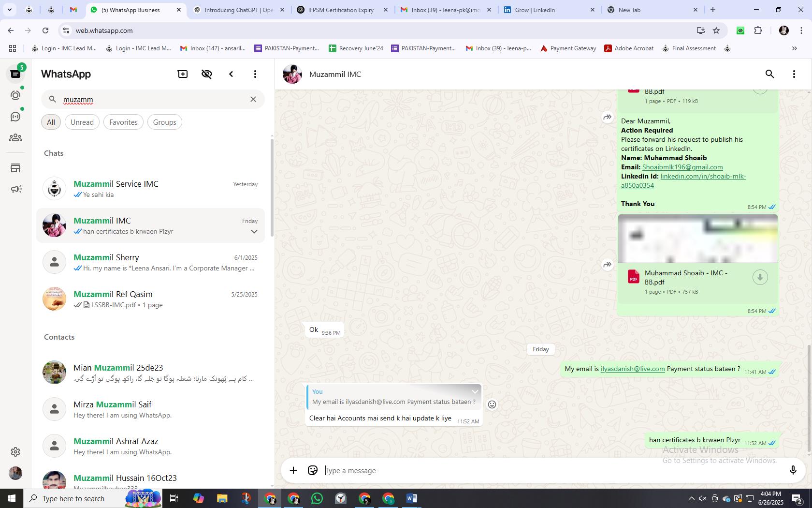The width and height of the screenshot is (812, 508).
Task: Open contact Mirza Muzammil Saif
Action: tap(151, 409)
